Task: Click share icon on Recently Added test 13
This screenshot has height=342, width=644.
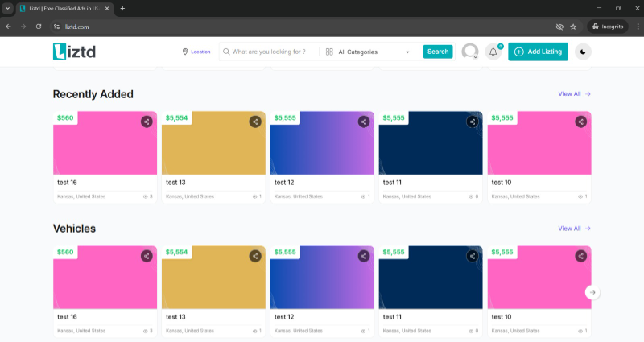Action: click(x=255, y=122)
